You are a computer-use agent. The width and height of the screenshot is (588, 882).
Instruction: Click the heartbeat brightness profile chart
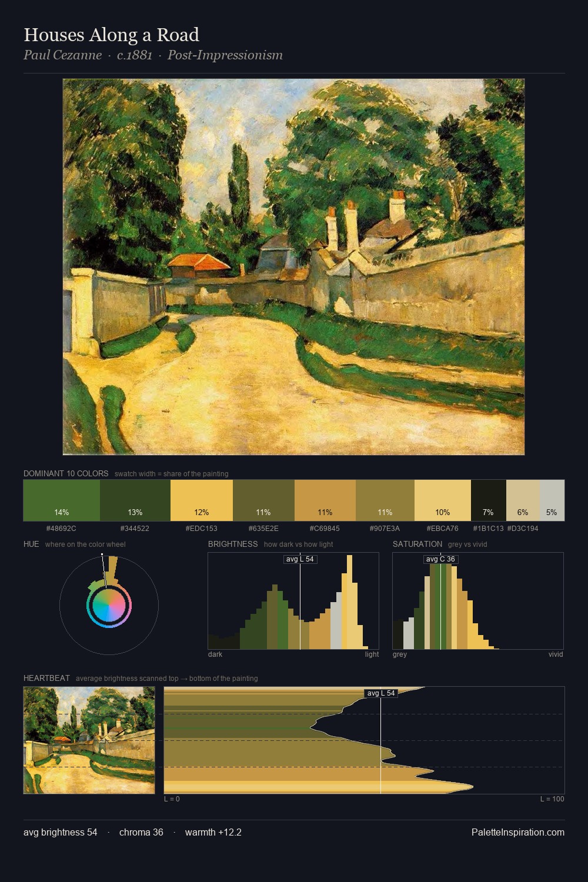(364, 740)
